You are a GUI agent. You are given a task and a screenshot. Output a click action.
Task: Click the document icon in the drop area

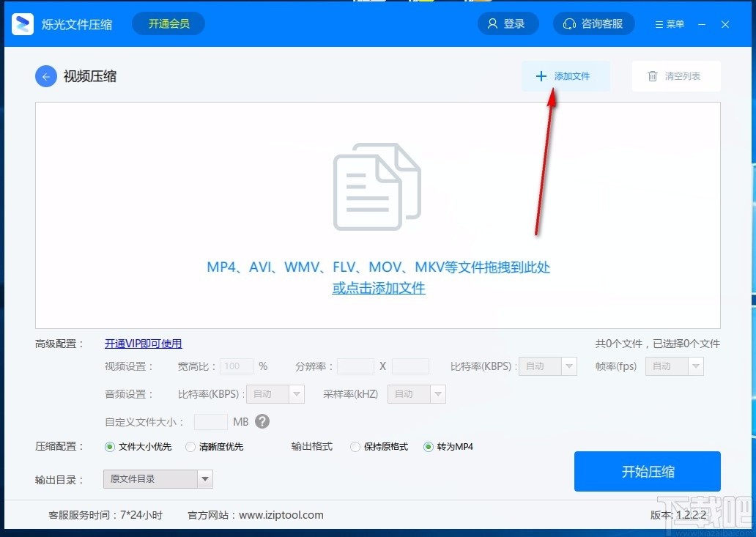coord(377,185)
